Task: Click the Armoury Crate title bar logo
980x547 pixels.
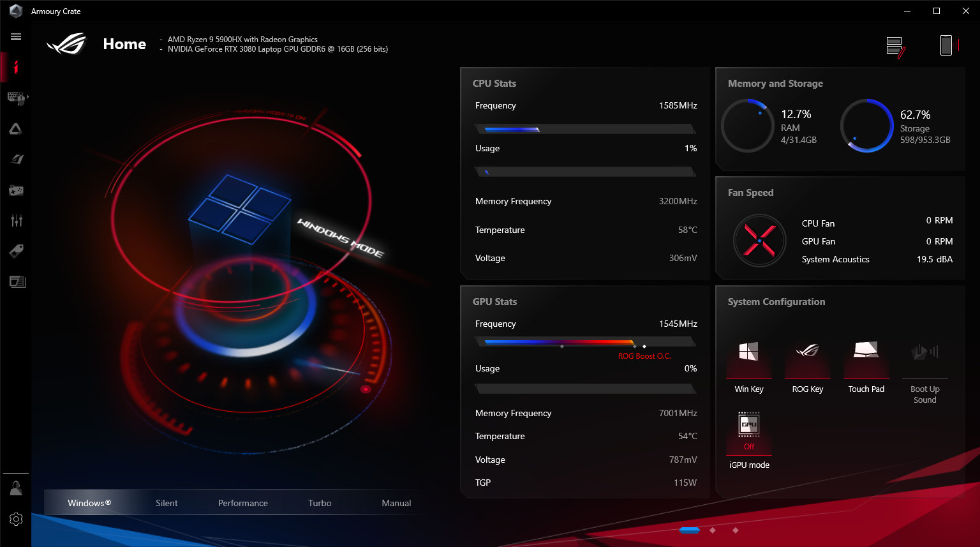Action: [x=16, y=11]
